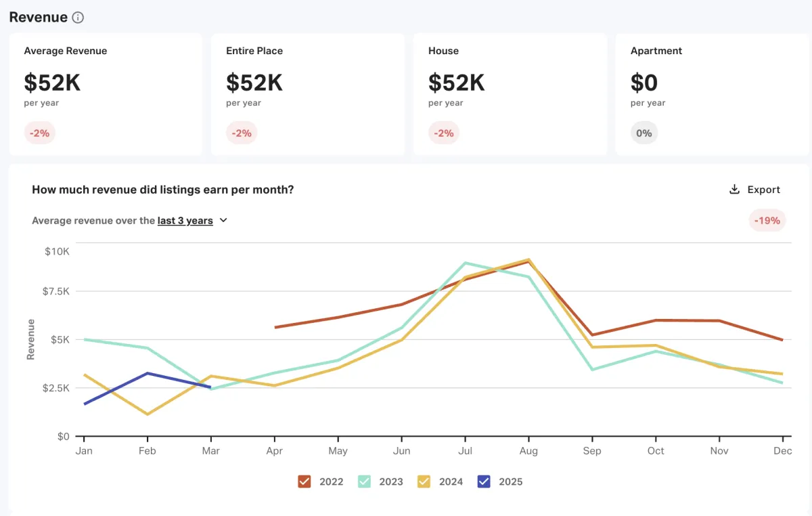Open the "last 3 years" dropdown
The image size is (812, 516).
coord(185,221)
